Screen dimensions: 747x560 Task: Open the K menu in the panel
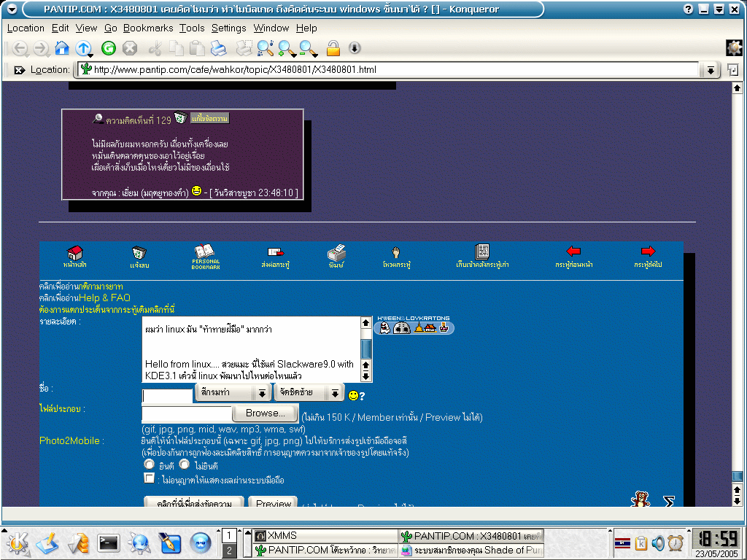(18, 542)
